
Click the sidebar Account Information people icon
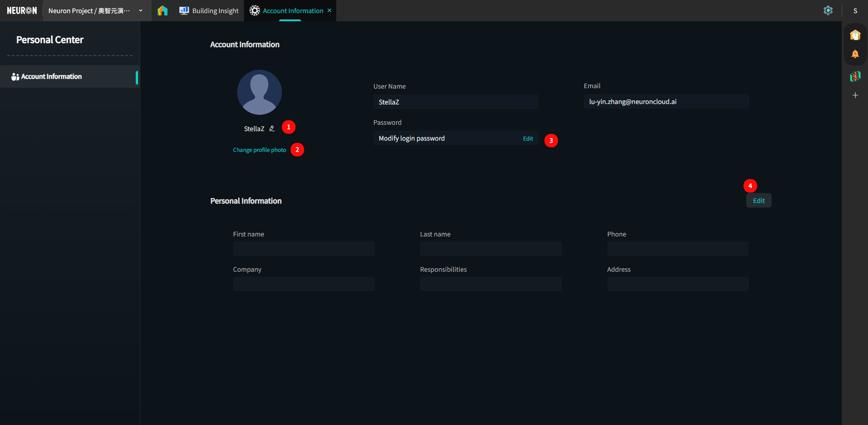(15, 77)
